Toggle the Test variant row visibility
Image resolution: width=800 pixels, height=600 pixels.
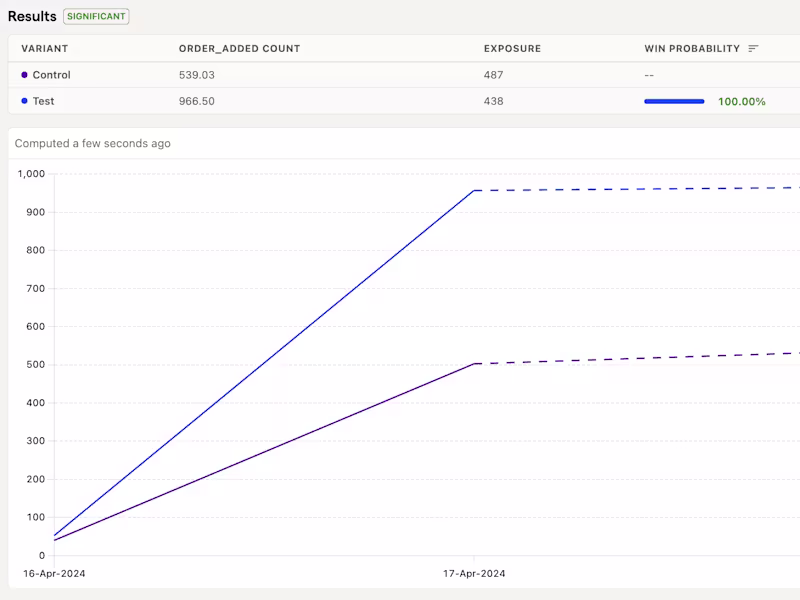click(x=45, y=101)
